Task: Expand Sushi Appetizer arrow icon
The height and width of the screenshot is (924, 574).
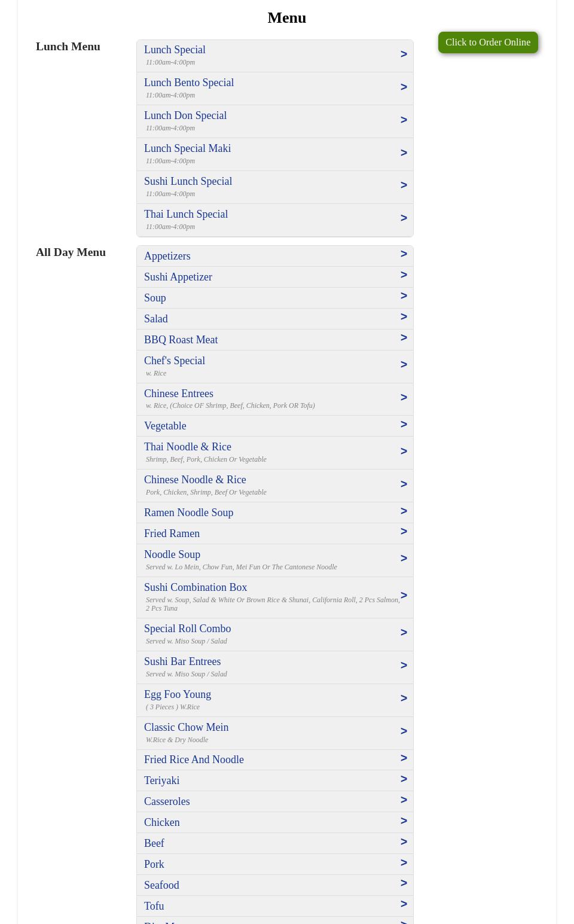Action: (404, 275)
